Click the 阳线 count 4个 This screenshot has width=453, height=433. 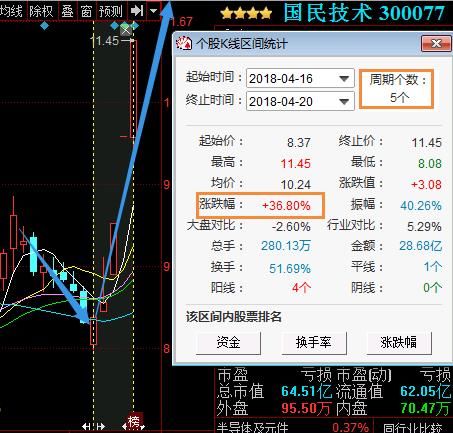pyautogui.click(x=302, y=287)
